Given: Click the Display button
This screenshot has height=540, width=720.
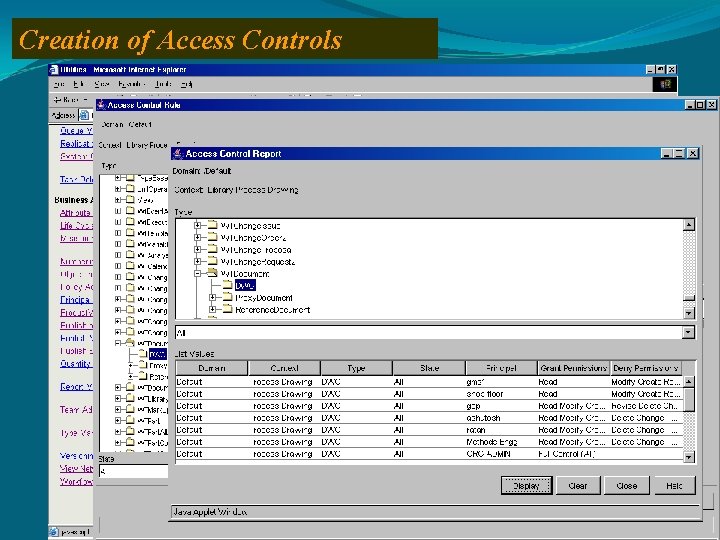Looking at the screenshot, I should pos(526,485).
